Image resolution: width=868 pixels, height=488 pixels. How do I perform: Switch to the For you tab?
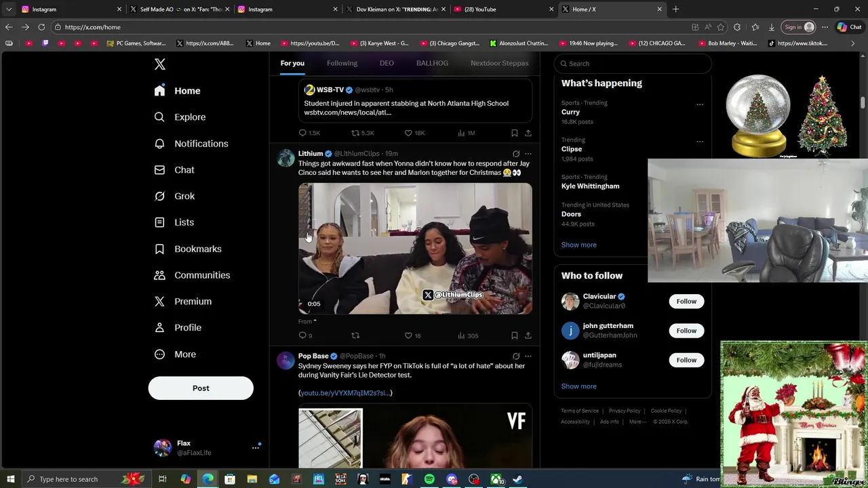tap(292, 63)
